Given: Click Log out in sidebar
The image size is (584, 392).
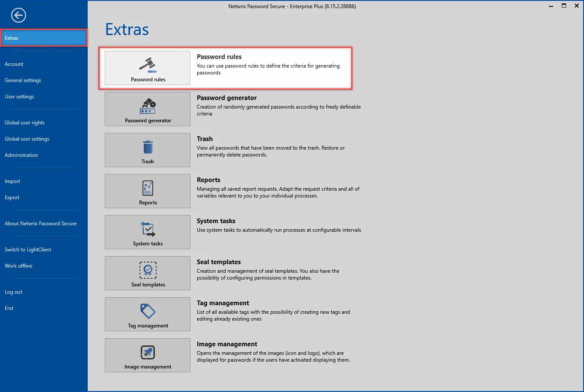Looking at the screenshot, I should point(13,292).
